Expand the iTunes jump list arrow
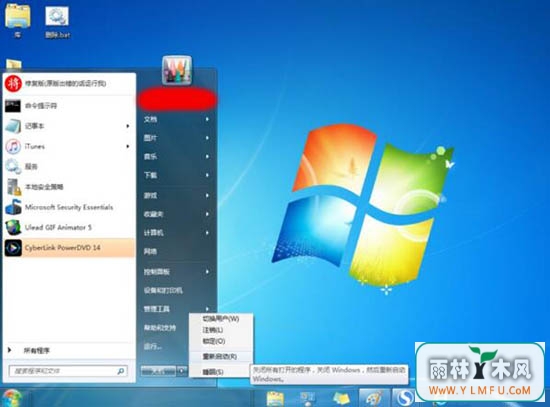Screen dimensions: 550x407 tap(128, 146)
